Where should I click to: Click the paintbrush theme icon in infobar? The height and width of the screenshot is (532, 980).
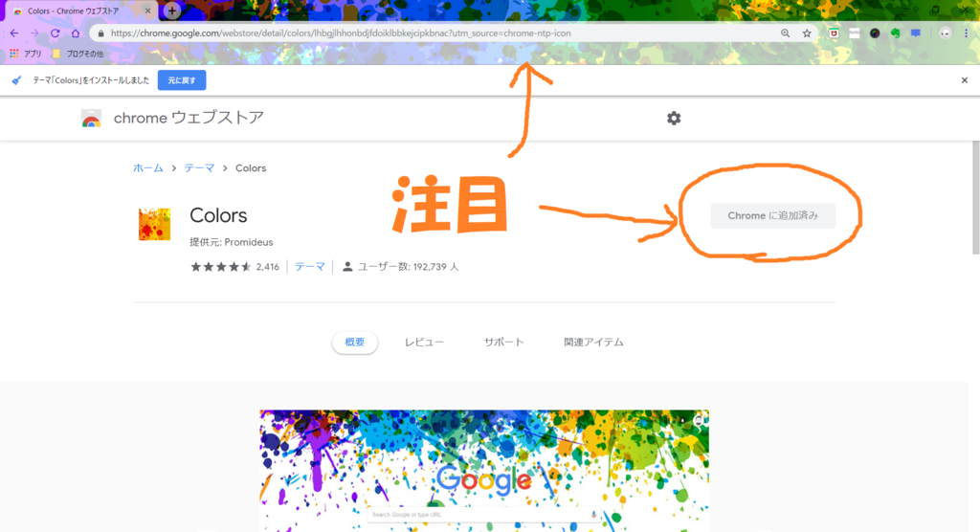pyautogui.click(x=17, y=80)
